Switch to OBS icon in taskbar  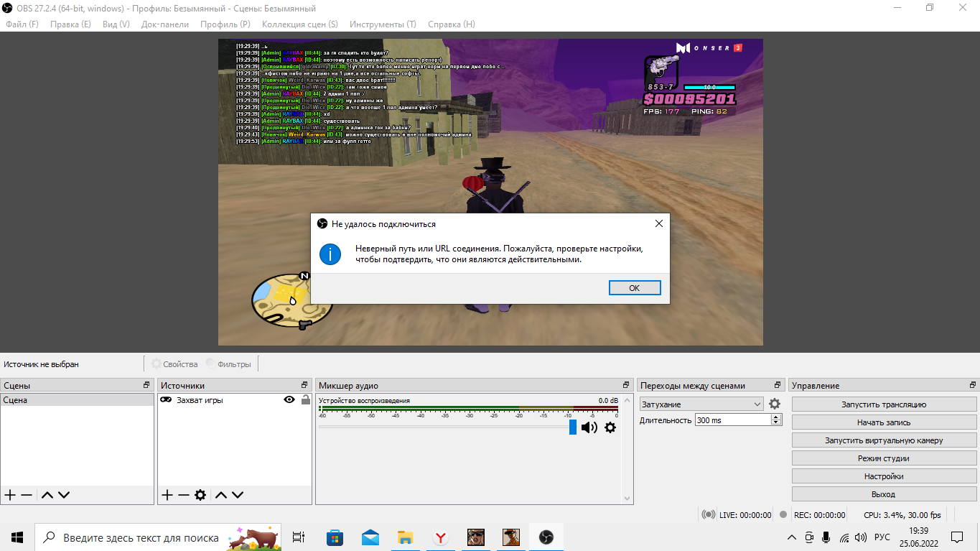[546, 537]
